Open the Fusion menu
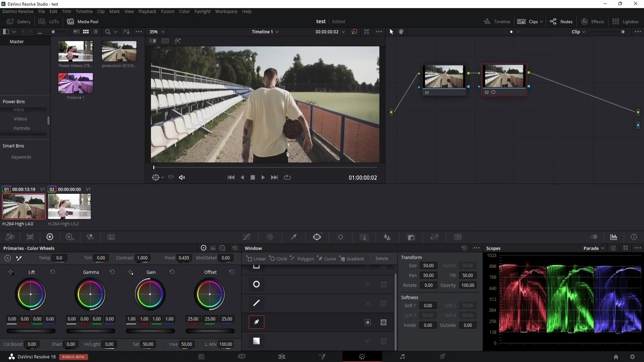 point(167,11)
